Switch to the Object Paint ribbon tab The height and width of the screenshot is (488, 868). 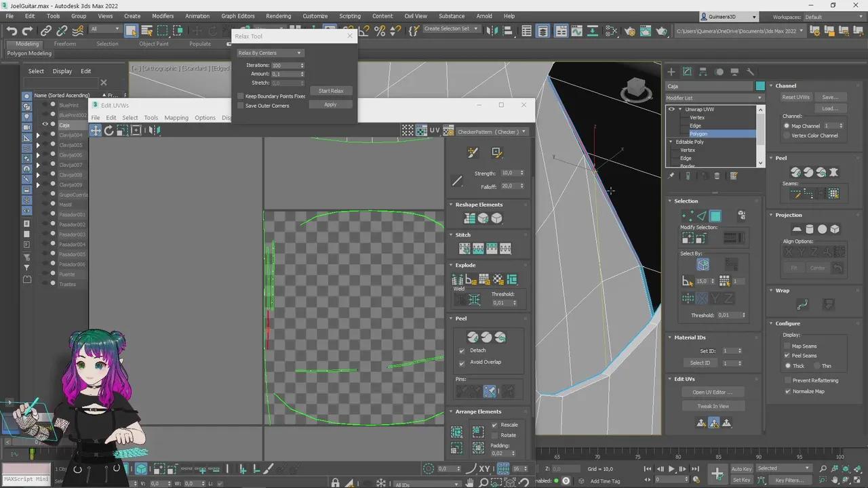154,44
